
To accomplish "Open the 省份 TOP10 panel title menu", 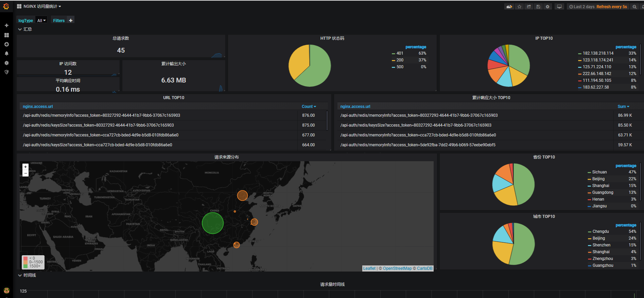I will pyautogui.click(x=544, y=157).
